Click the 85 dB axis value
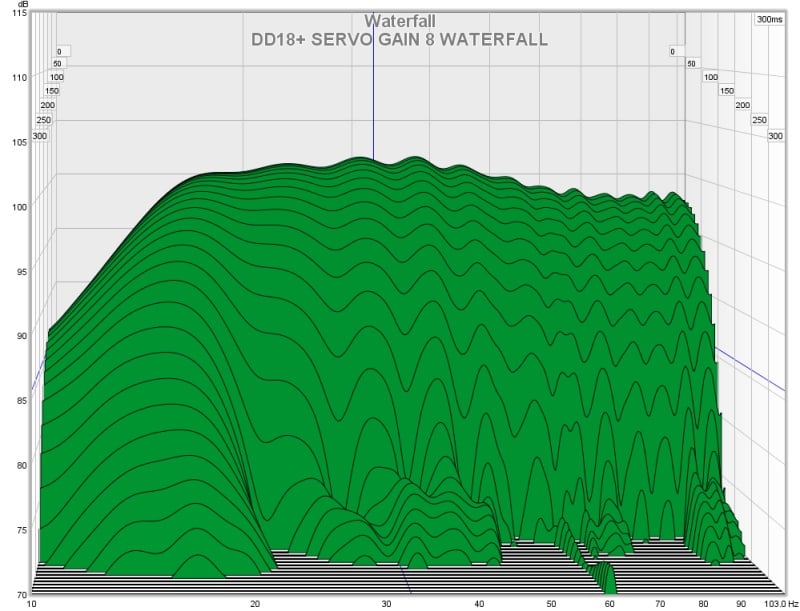 coord(16,401)
